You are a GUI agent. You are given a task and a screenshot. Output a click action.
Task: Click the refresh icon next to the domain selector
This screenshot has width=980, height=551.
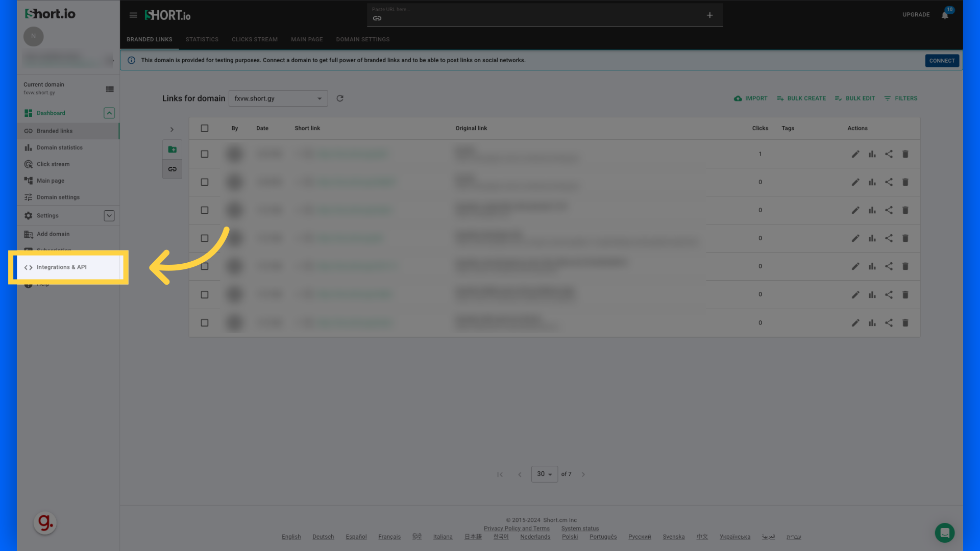(x=340, y=98)
